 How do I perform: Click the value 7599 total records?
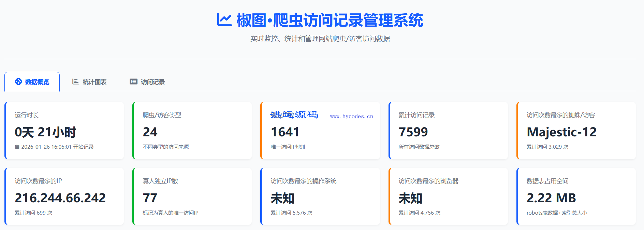coord(413,132)
